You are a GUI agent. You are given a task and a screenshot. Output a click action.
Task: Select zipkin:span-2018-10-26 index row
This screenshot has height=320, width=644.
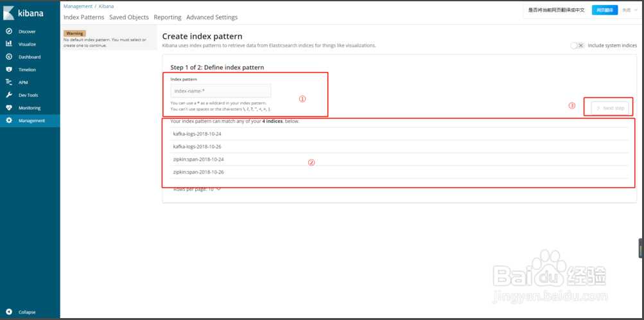click(x=401, y=172)
